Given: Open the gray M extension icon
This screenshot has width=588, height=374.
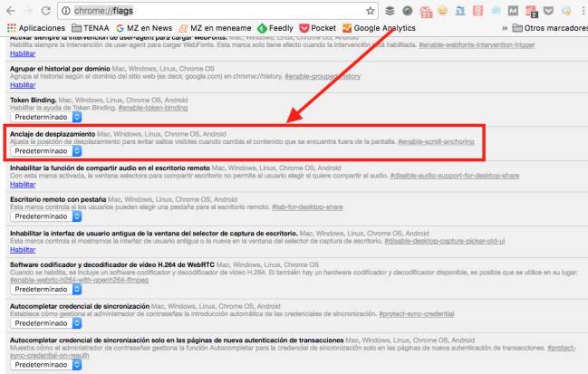Looking at the screenshot, I should (x=513, y=11).
